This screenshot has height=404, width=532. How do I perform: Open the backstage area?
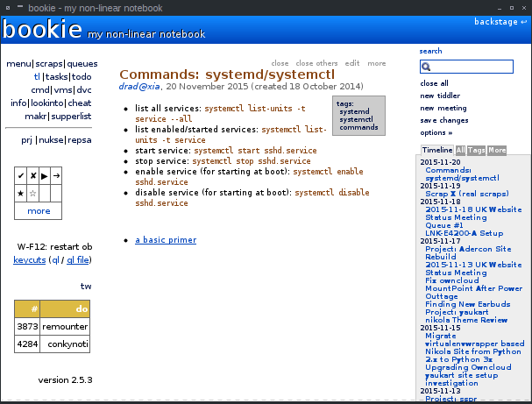[500, 22]
